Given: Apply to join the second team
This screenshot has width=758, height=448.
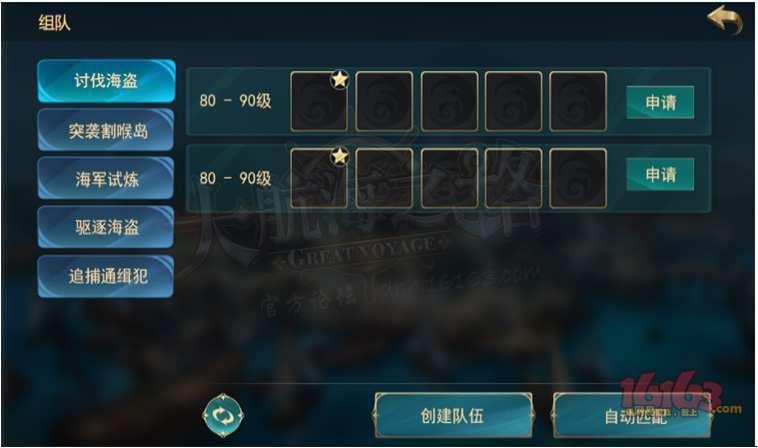Looking at the screenshot, I should click(660, 174).
